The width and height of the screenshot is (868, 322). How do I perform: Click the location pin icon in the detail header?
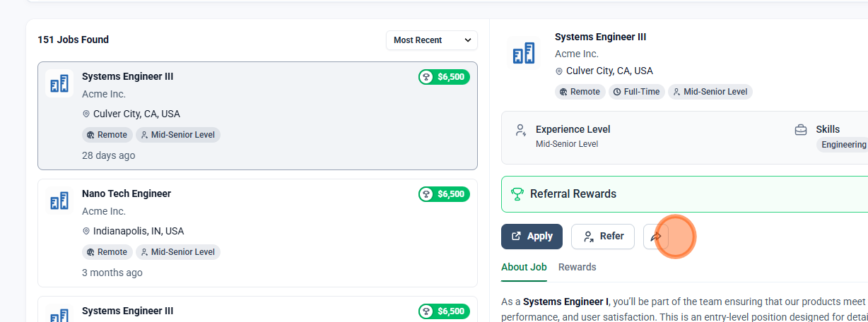(x=559, y=71)
